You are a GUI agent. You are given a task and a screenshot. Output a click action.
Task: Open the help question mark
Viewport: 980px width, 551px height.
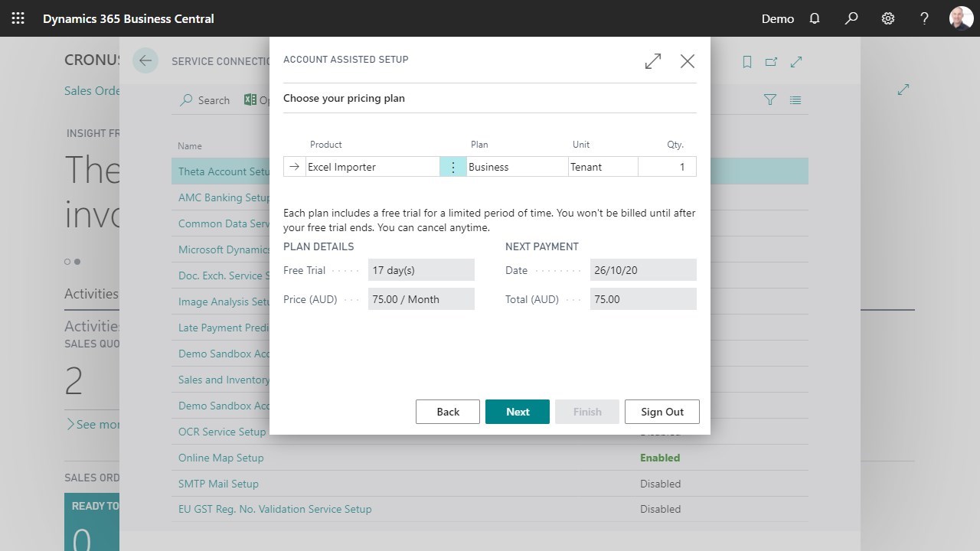tap(925, 18)
